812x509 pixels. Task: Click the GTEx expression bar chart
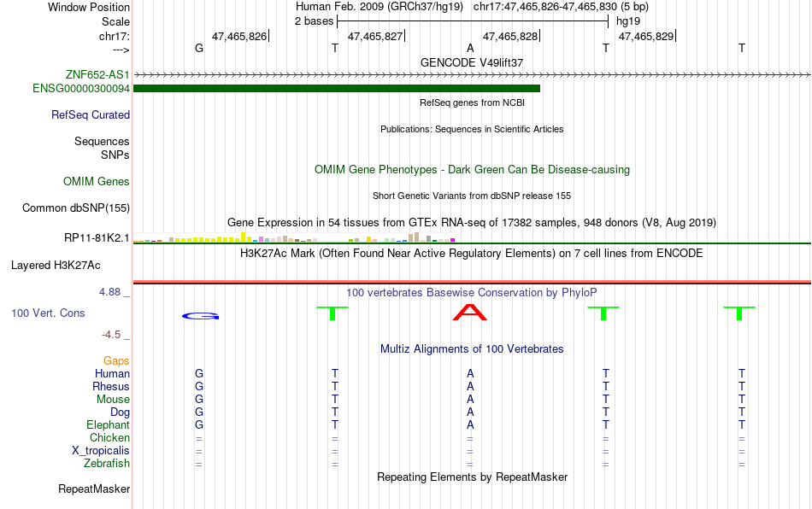tap(294, 237)
